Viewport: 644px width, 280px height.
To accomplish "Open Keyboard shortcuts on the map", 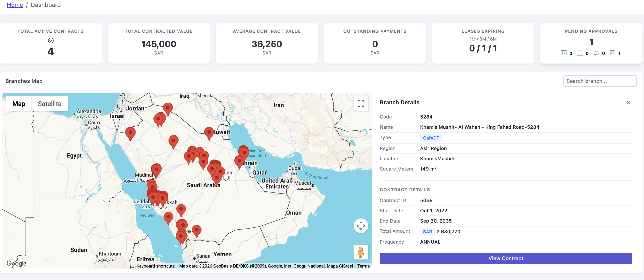I will click(x=155, y=266).
